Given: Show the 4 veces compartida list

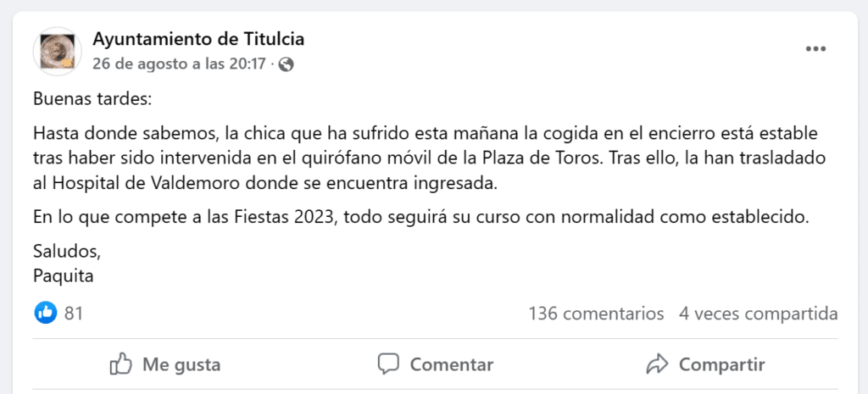Looking at the screenshot, I should click(x=758, y=314).
